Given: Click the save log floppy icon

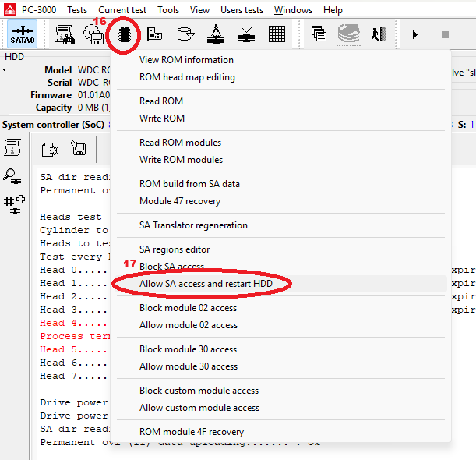Looking at the screenshot, I should 78,149.
